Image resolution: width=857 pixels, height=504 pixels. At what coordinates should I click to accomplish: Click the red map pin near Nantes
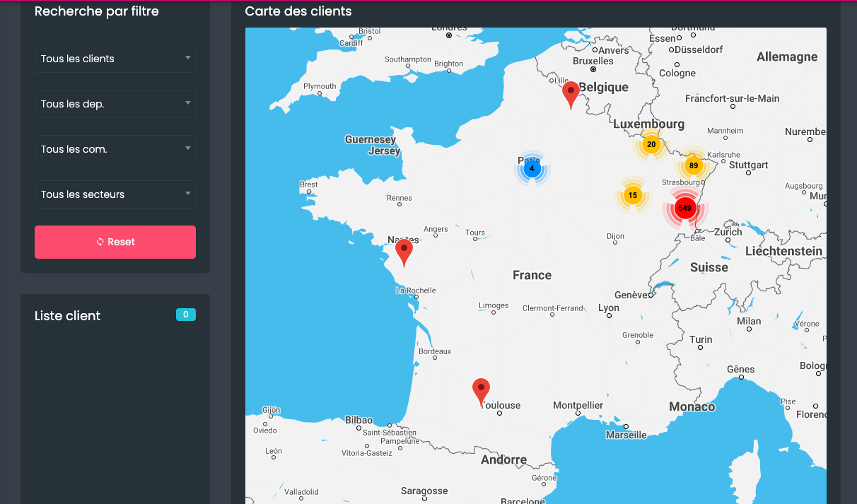pos(404,252)
